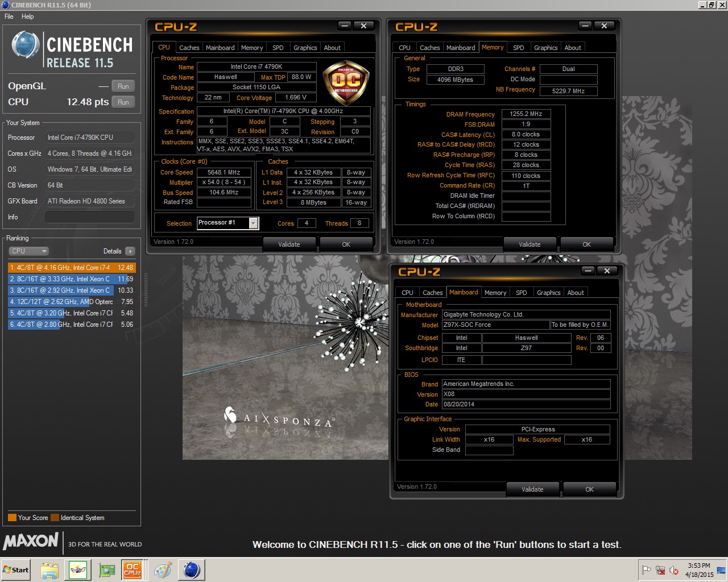Switch to SPD tab in CPU window
Viewport: 728px width, 582px height.
[278, 48]
